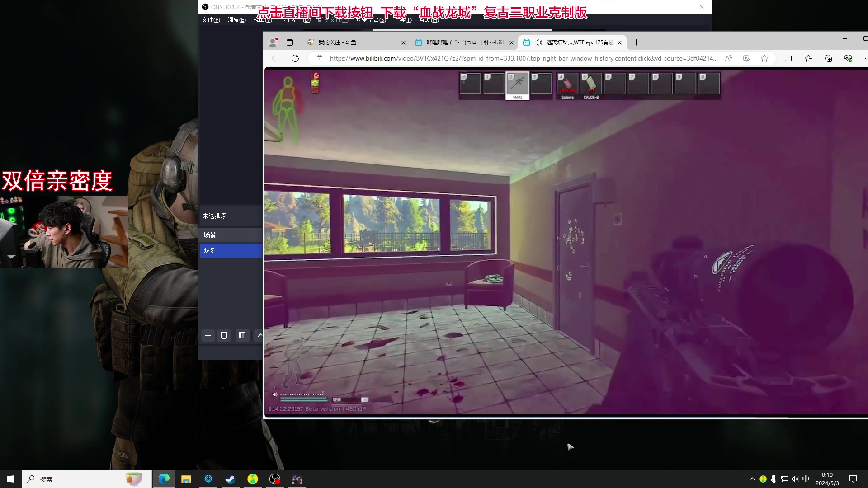Viewport: 868px width, 488px height.
Task: Open Edge browser essentials
Action: [x=848, y=58]
